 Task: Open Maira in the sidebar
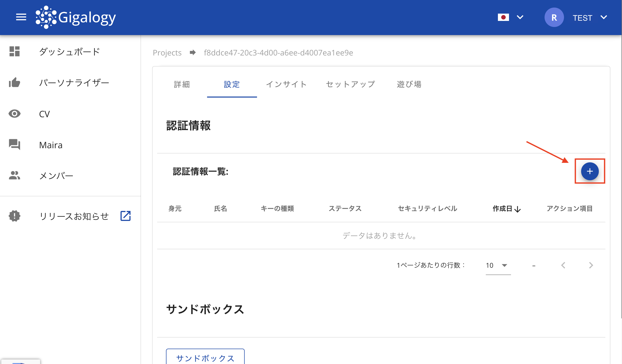[x=51, y=145]
